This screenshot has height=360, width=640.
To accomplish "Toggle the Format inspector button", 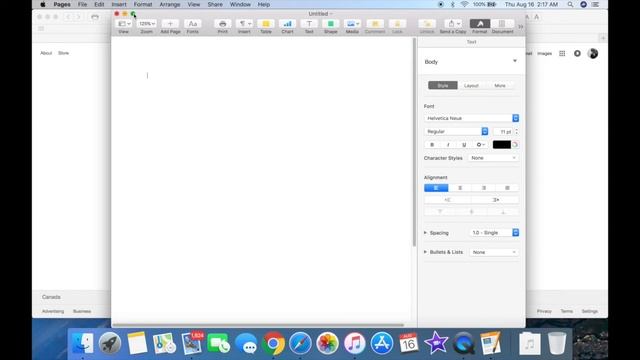I will [480, 24].
